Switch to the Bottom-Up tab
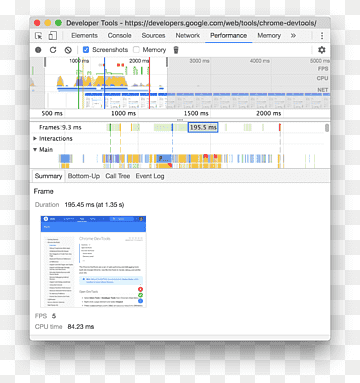 pos(84,176)
